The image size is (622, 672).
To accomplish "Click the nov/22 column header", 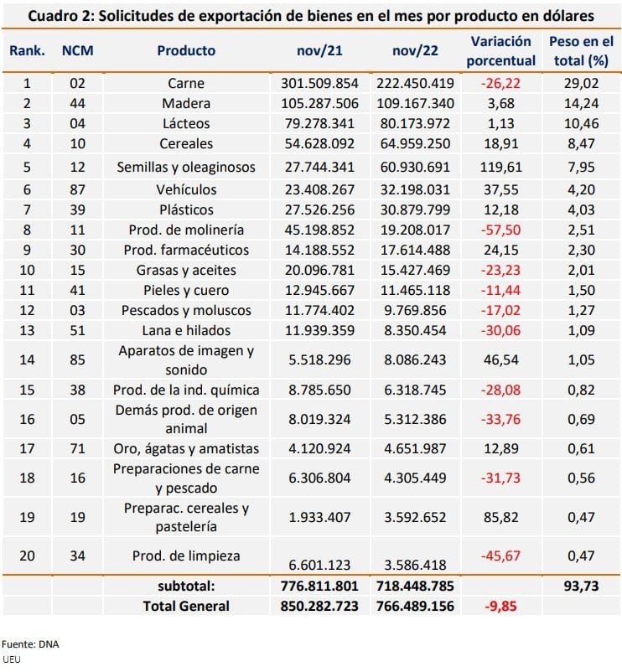I will click(x=415, y=50).
